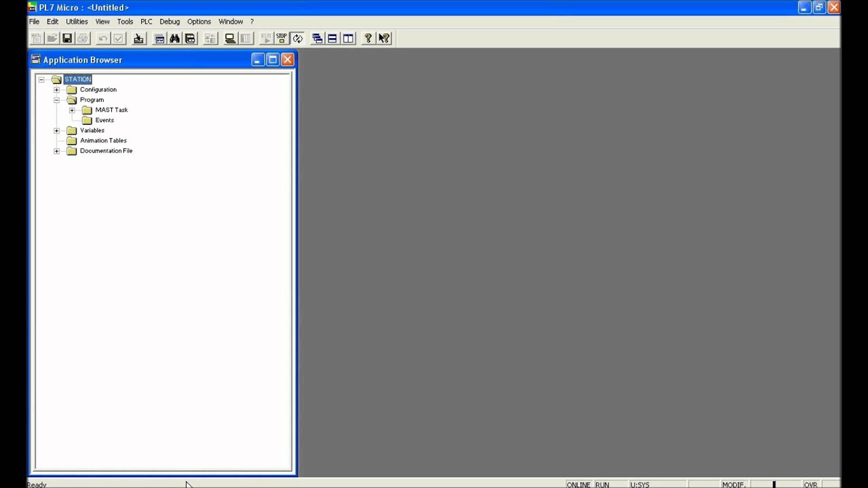Click the question mark Help icon
Viewport: 868px width, 488px height.
coord(368,39)
